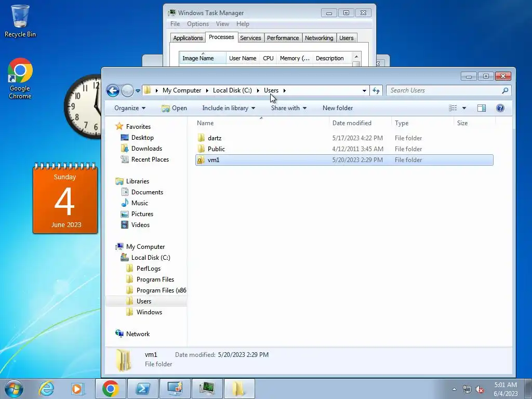Image resolution: width=532 pixels, height=399 pixels.
Task: Open the Windows Start button
Action: click(x=14, y=389)
